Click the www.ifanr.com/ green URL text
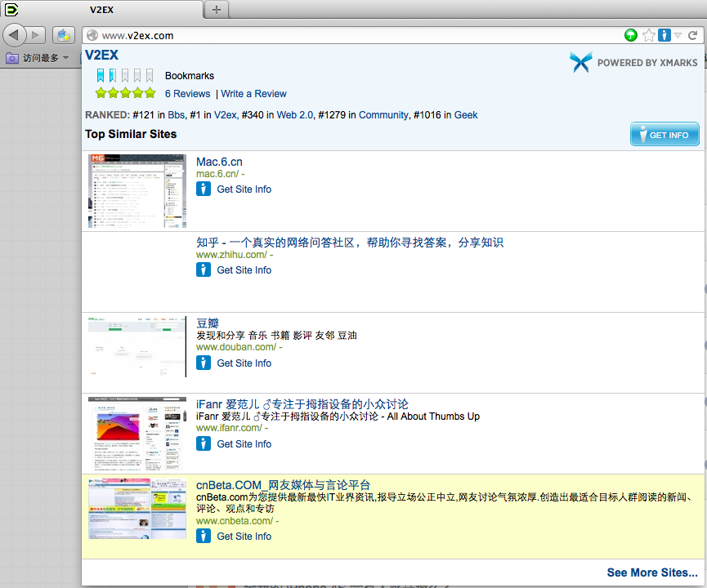The image size is (707, 588). [229, 428]
